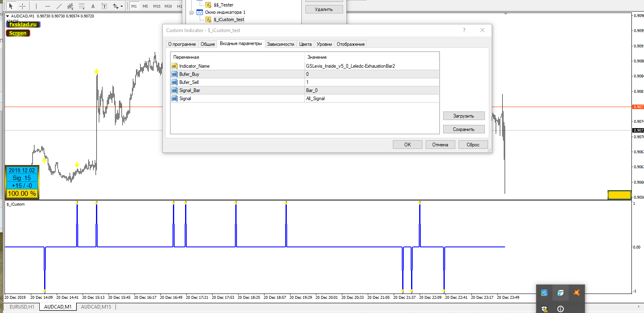Click the Сохранить button
This screenshot has width=644, height=313.
(464, 129)
